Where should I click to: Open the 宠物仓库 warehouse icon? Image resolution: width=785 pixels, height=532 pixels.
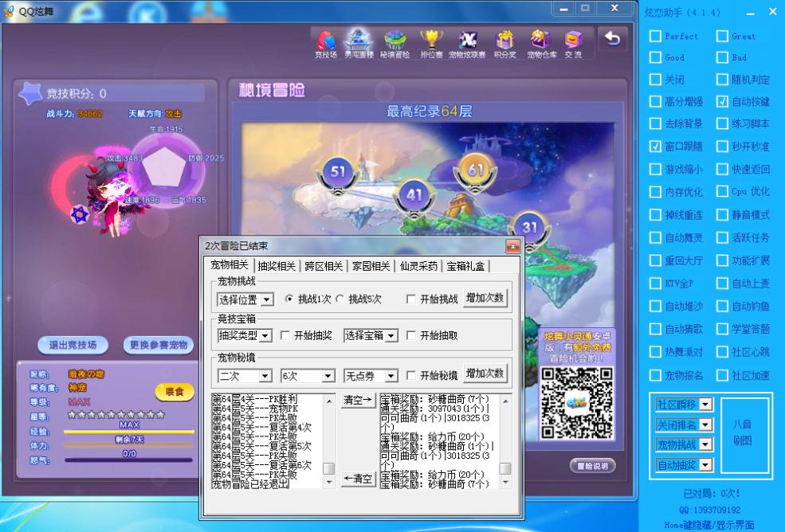pos(541,43)
